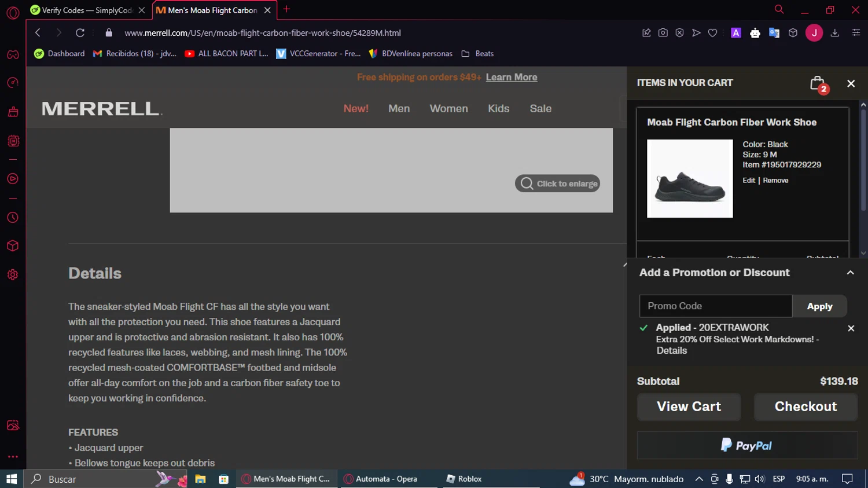Switch to Verify Codes SimplyCodes tab
This screenshot has width=868, height=488.
(87, 10)
